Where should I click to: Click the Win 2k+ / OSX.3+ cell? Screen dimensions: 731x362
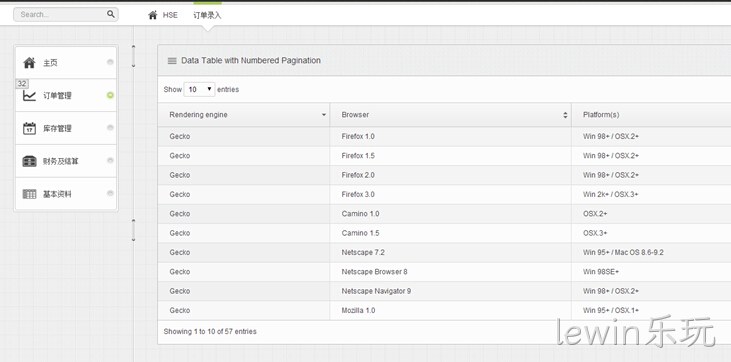pos(651,195)
